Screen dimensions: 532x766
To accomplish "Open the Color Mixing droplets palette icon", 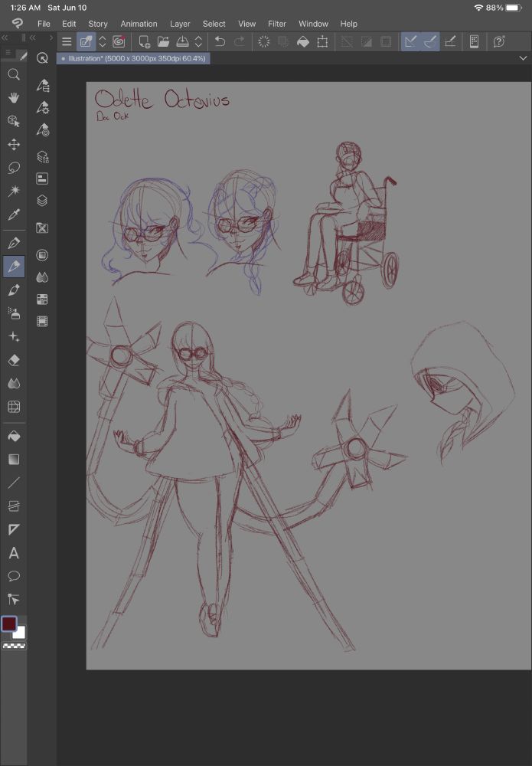I will (42, 277).
